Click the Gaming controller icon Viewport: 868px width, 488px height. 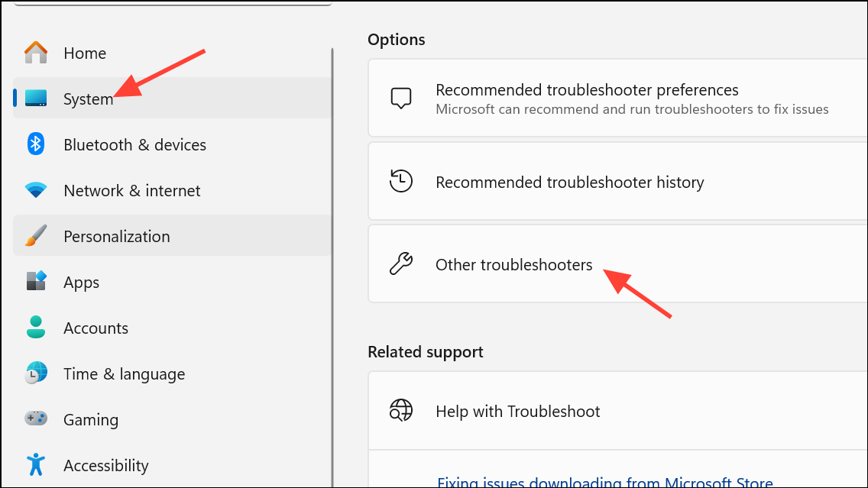tap(36, 419)
